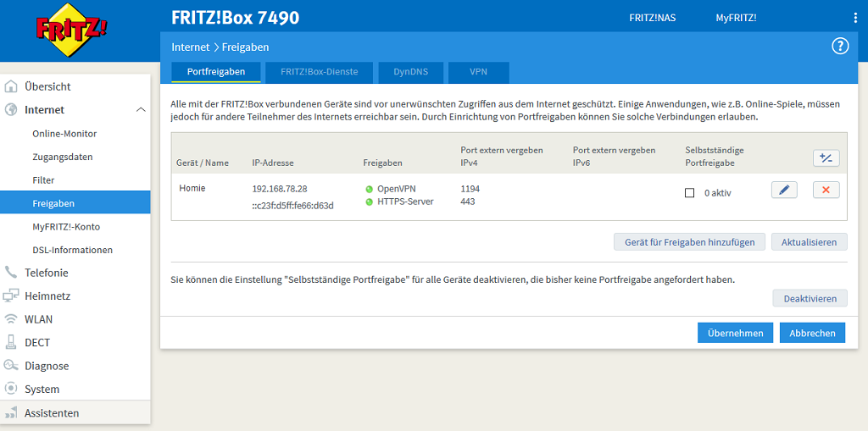Click the Abbrechen button
This screenshot has height=431, width=868.
(812, 333)
